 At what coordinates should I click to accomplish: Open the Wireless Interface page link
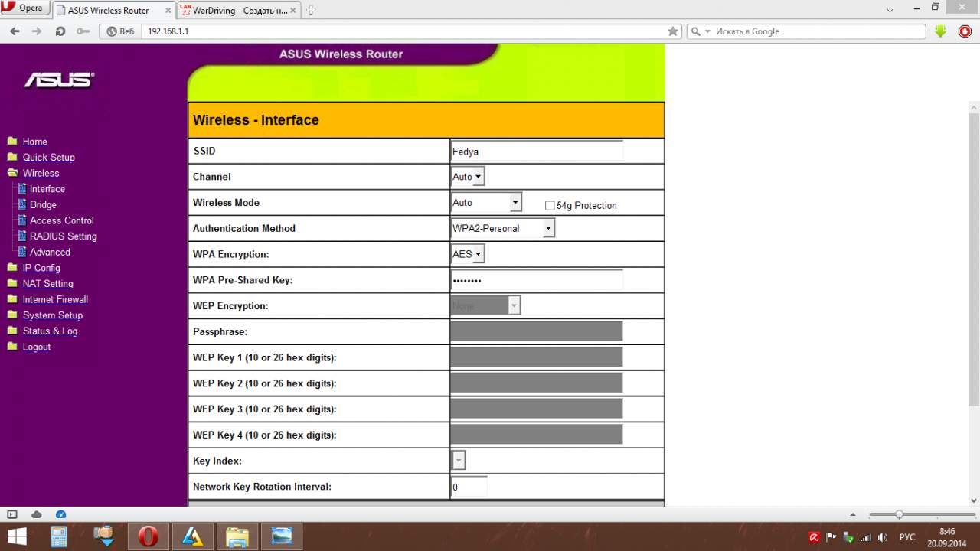[47, 189]
